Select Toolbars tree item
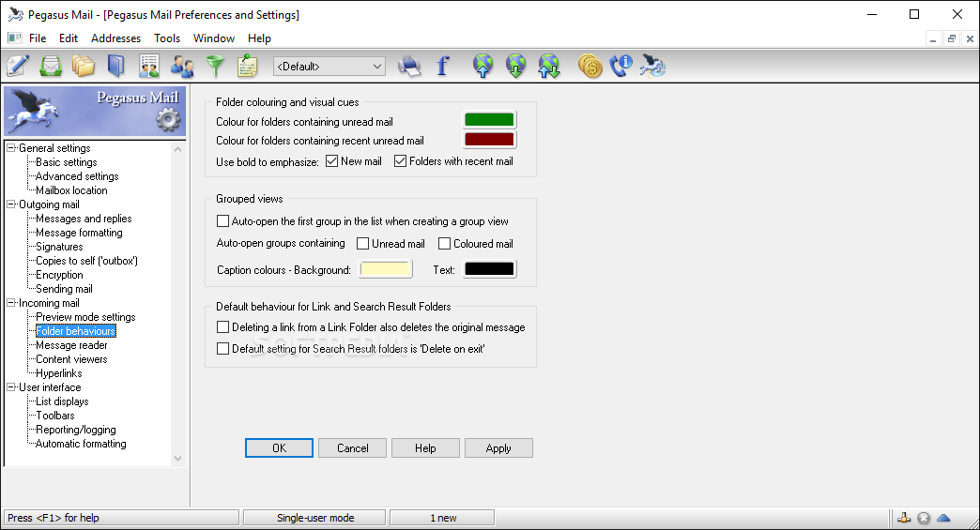Viewport: 980px width, 530px height. pos(55,416)
